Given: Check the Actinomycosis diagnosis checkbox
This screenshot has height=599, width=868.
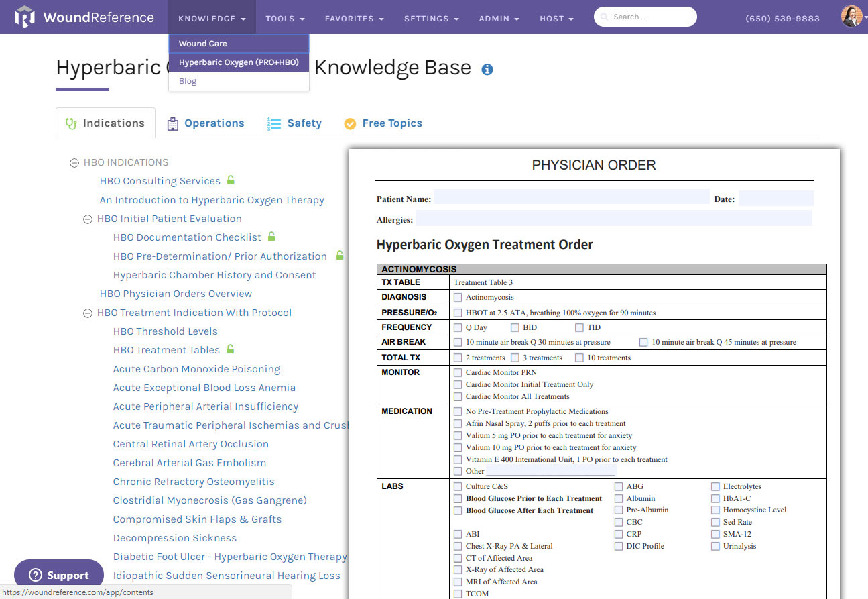Looking at the screenshot, I should click(458, 296).
